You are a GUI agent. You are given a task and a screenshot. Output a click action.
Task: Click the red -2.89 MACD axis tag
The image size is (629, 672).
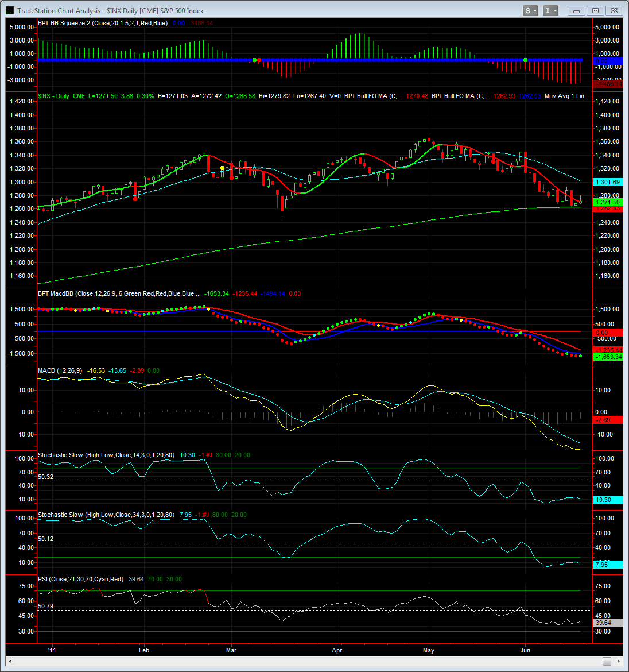(608, 420)
